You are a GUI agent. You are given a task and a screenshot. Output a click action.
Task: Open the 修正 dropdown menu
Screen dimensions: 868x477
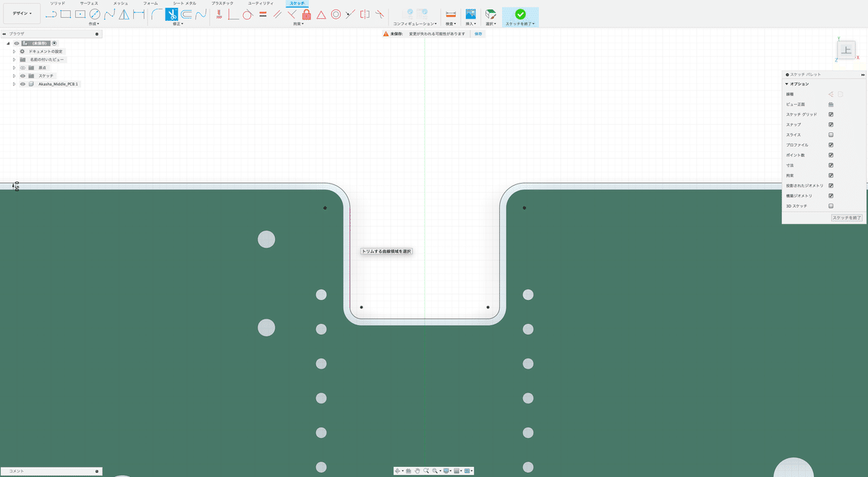click(x=176, y=24)
